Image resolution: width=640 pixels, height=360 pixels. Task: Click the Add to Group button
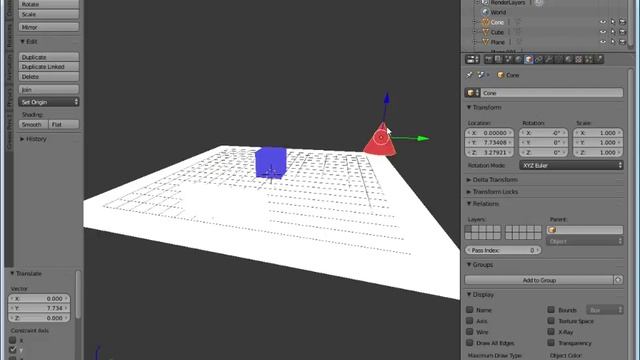[539, 280]
